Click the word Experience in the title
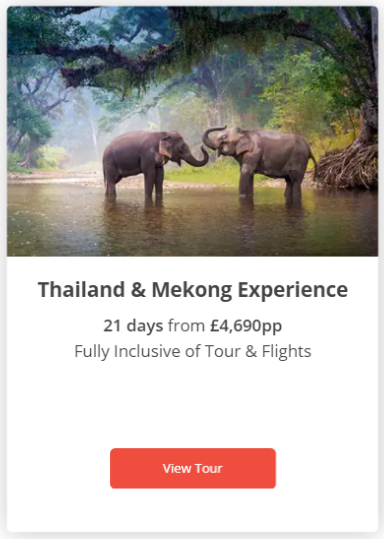 293,290
